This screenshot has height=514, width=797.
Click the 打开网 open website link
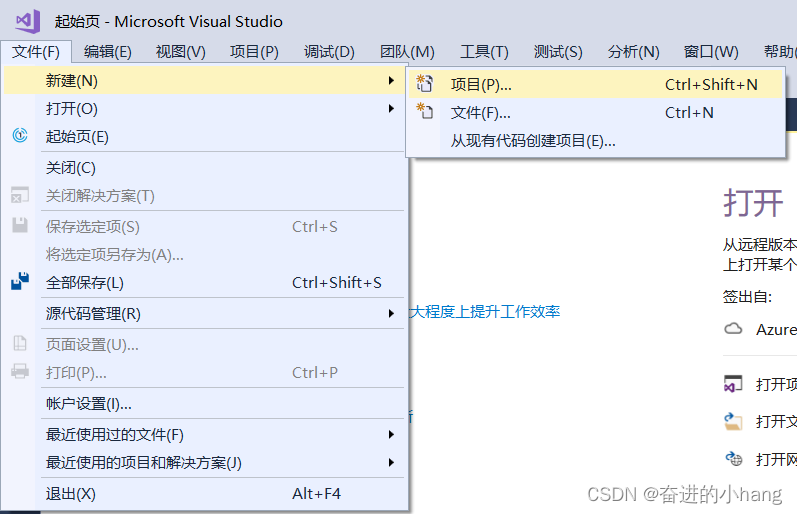coord(776,460)
